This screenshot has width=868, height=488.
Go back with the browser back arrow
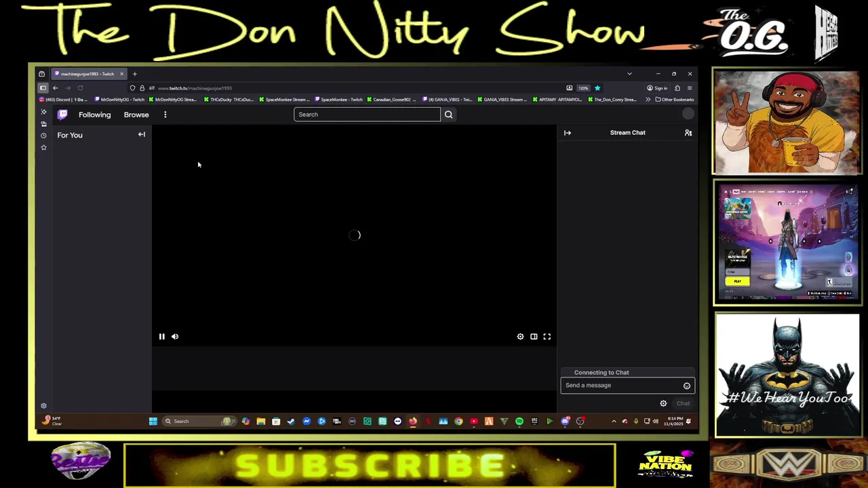click(56, 88)
